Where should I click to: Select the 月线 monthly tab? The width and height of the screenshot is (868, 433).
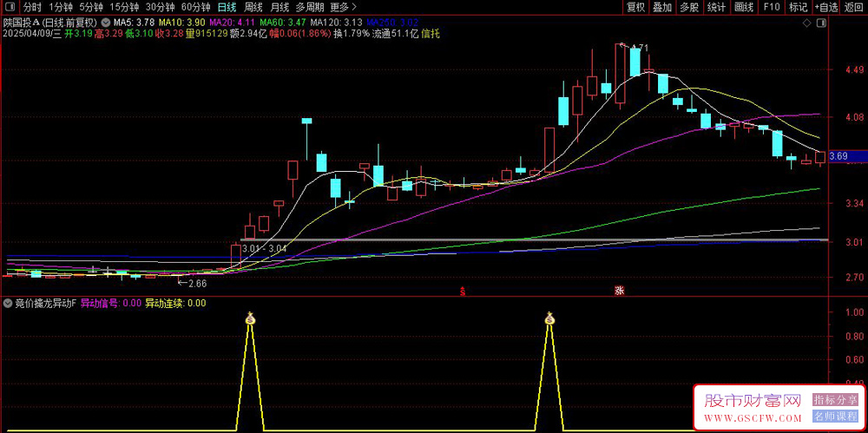279,7
